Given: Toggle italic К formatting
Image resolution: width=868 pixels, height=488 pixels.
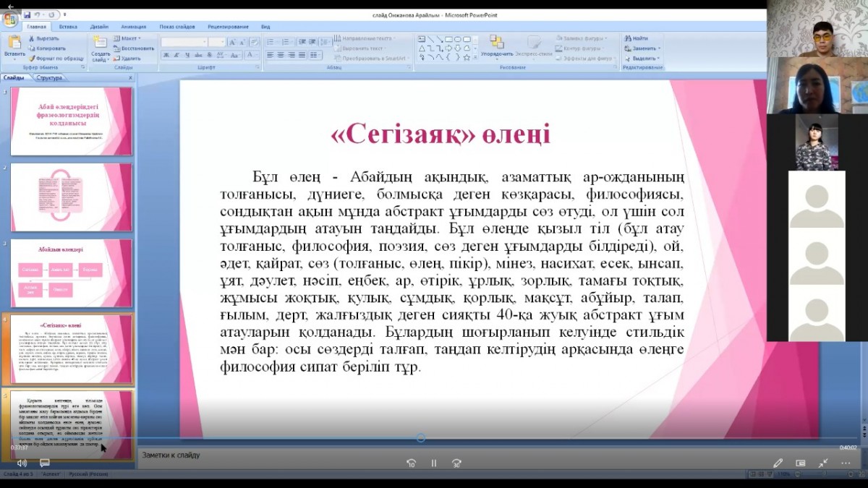Looking at the screenshot, I should click(176, 55).
